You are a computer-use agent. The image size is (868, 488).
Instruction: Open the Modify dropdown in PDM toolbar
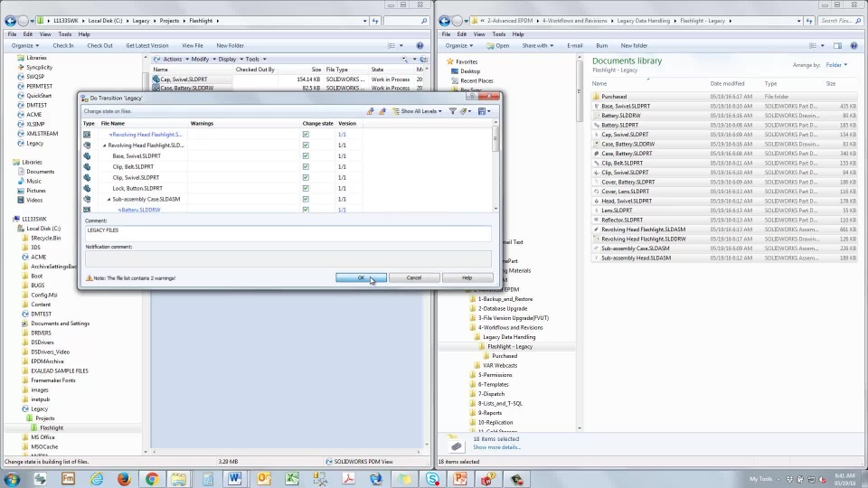pos(203,60)
